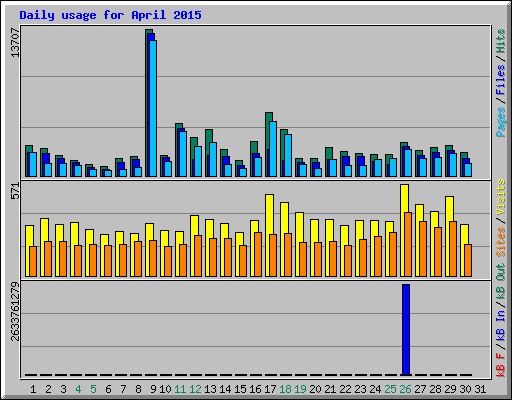Click the 'kB Out' legend label
The image size is (512, 400).
(x=500, y=282)
